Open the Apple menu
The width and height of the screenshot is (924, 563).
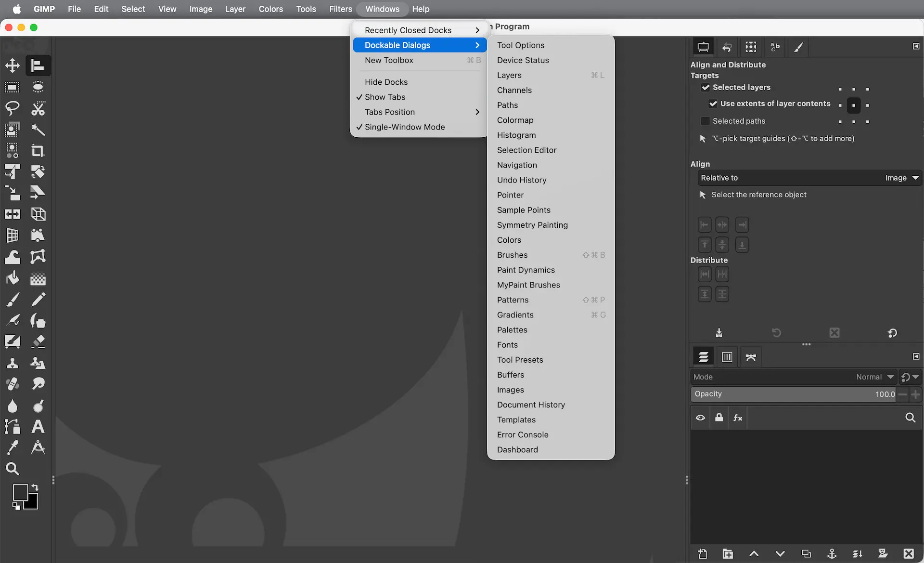click(x=16, y=9)
